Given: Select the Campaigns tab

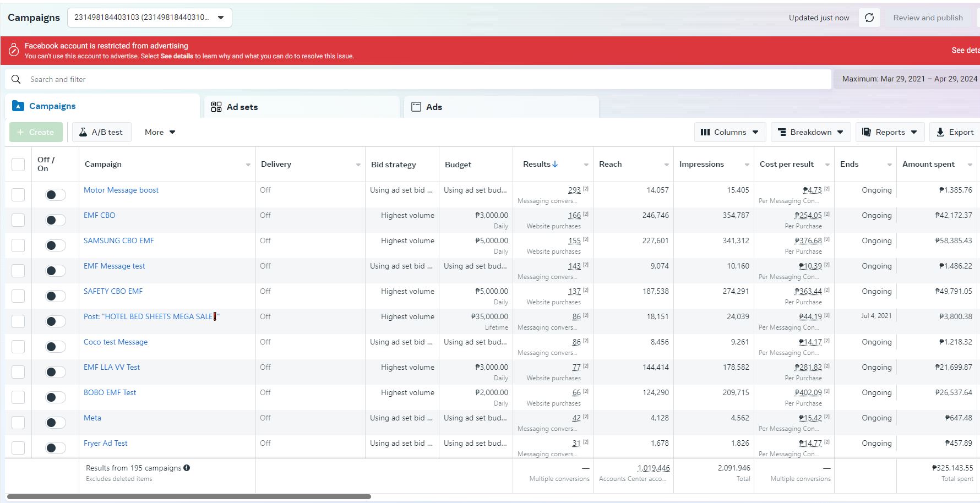Looking at the screenshot, I should (x=102, y=106).
